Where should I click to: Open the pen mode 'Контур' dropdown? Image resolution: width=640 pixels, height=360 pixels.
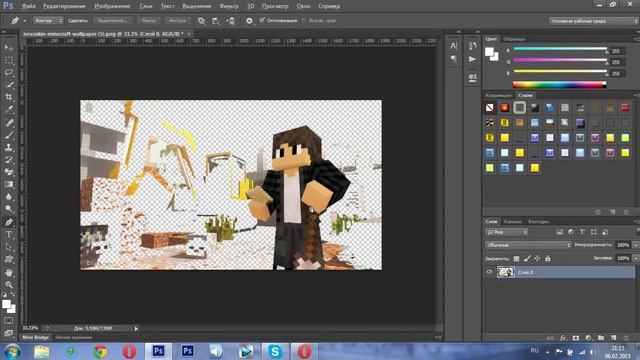(x=48, y=20)
